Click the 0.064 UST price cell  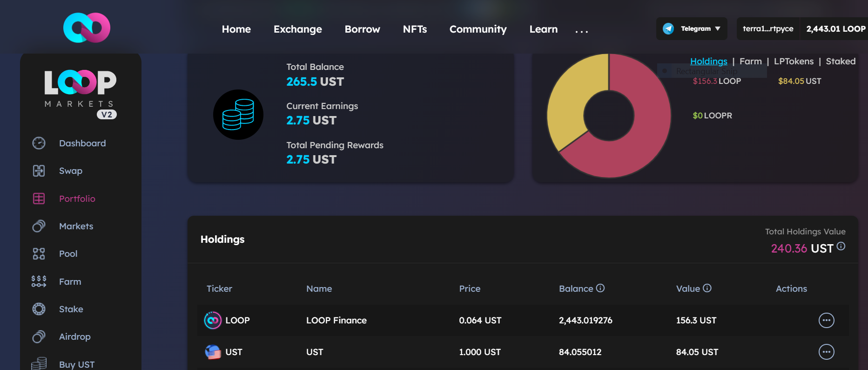tap(480, 320)
